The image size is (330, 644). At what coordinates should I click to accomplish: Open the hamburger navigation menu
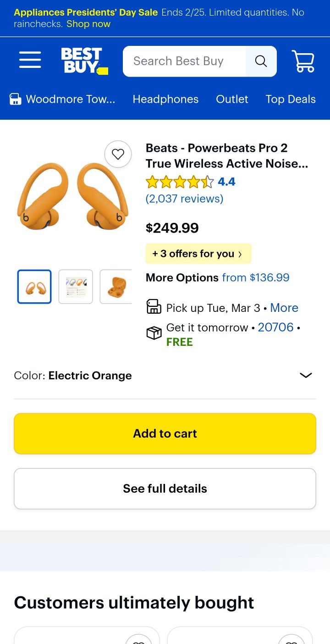[30, 60]
